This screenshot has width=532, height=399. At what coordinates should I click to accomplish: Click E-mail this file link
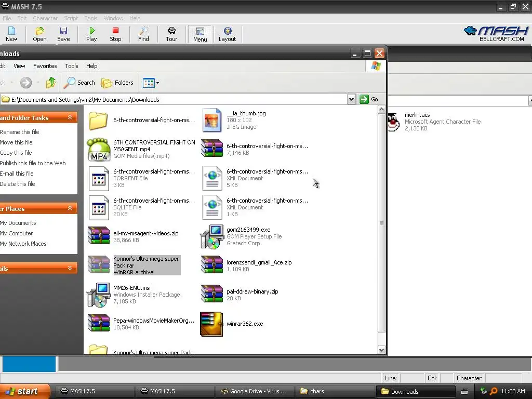17,174
